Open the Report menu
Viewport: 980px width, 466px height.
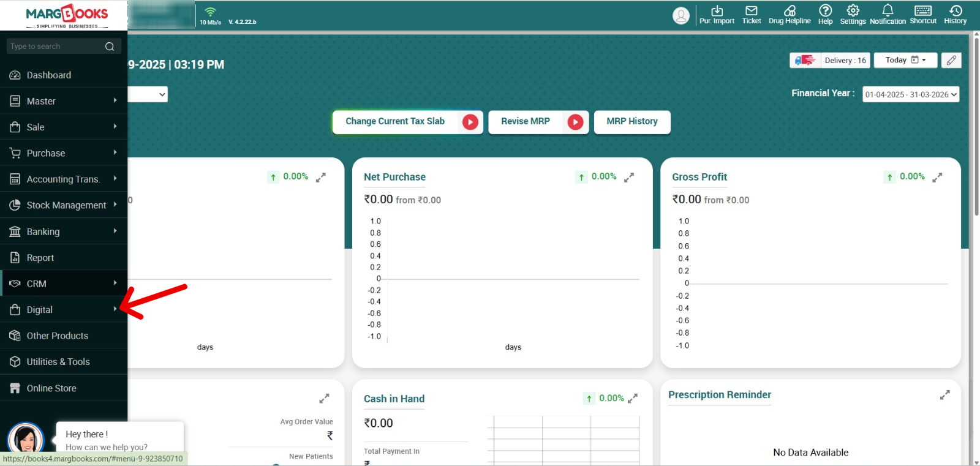pyautogui.click(x=64, y=258)
